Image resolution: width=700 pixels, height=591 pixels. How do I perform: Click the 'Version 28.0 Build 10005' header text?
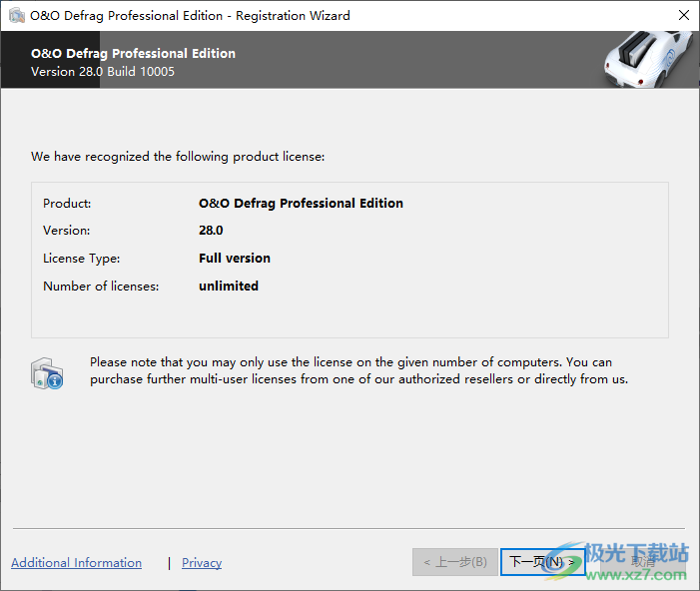(103, 72)
